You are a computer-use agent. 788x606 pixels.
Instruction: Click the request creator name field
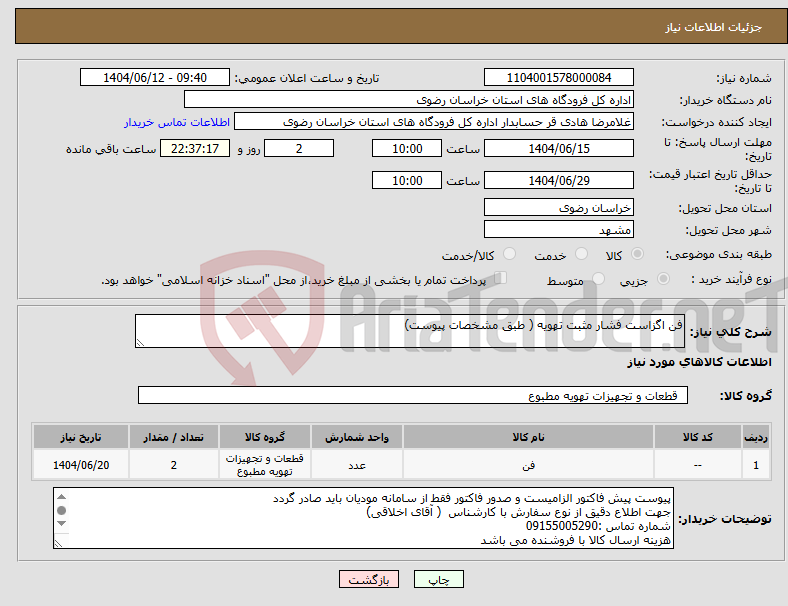point(434,122)
